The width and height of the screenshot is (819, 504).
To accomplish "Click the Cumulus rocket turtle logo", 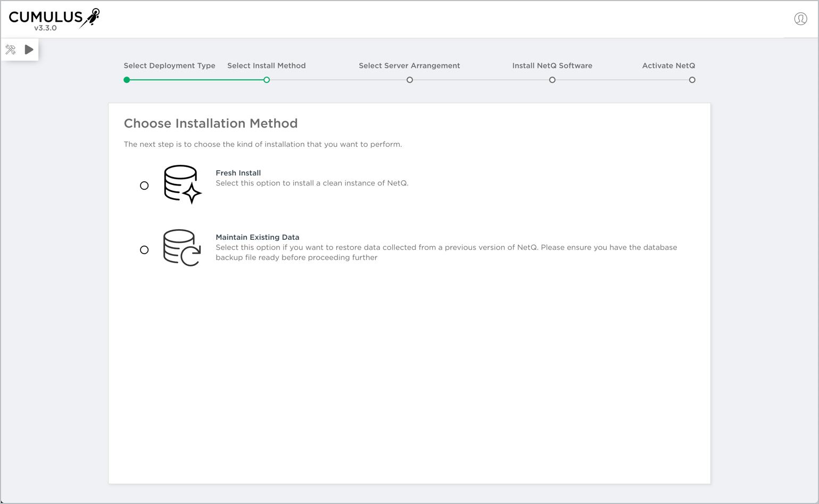I will click(x=90, y=18).
